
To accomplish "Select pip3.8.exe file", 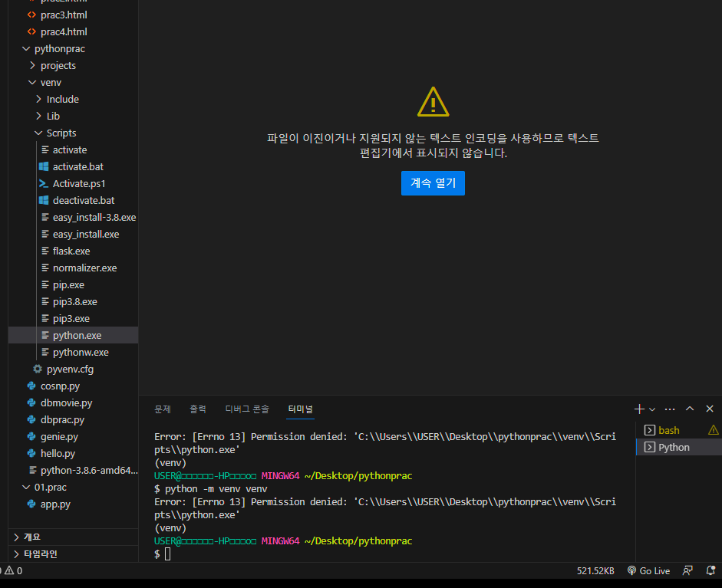I will tap(74, 302).
